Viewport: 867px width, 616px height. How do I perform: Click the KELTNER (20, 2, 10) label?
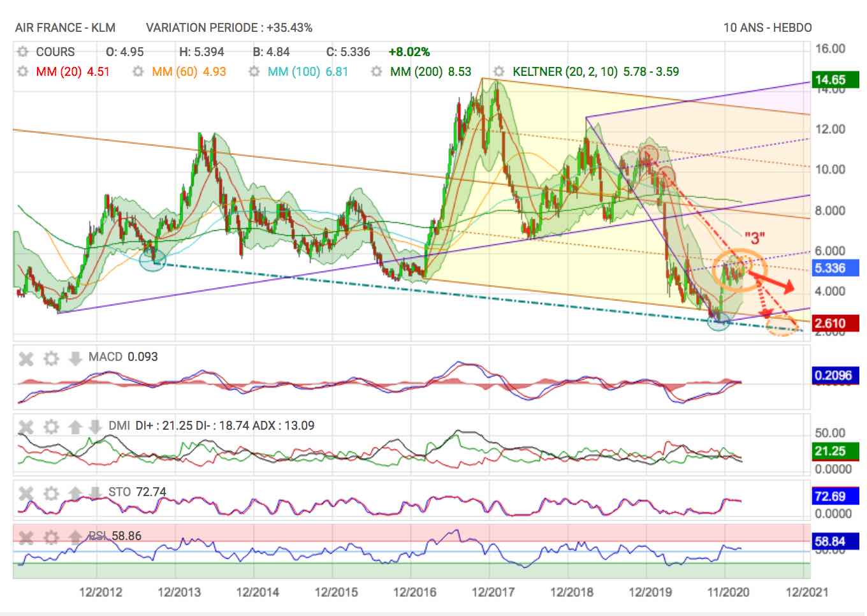click(x=565, y=71)
